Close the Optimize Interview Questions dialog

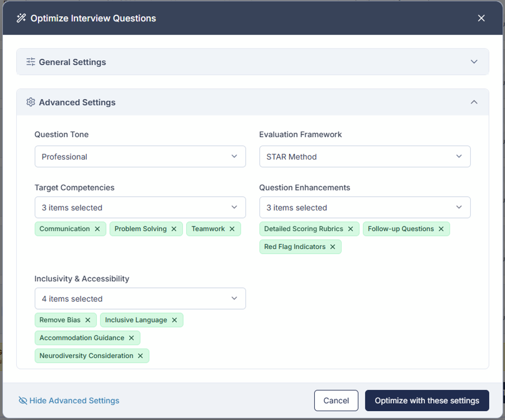click(x=481, y=18)
